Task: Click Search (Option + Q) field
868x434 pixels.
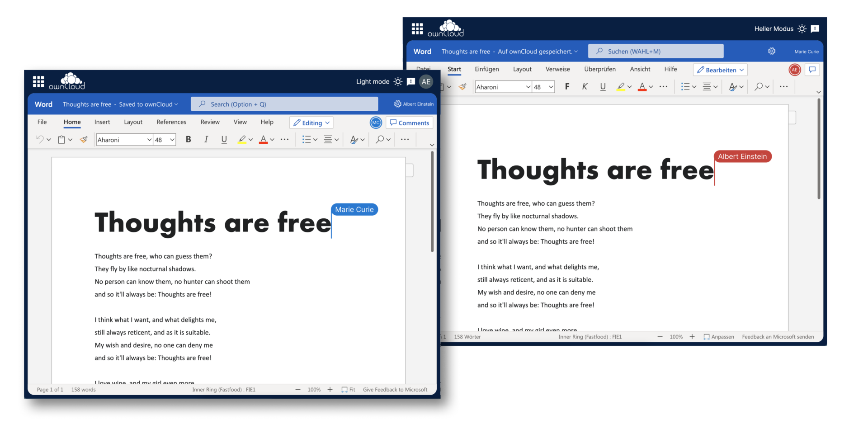Action: pos(284,104)
